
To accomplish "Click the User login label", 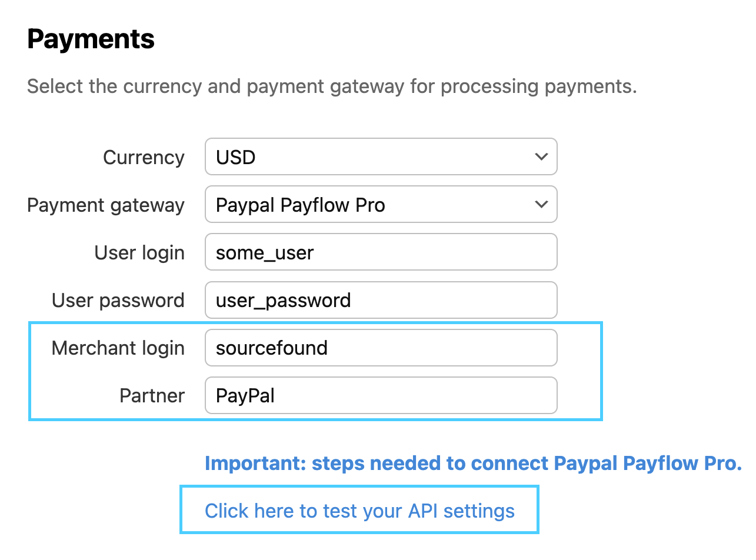I will pos(139,253).
